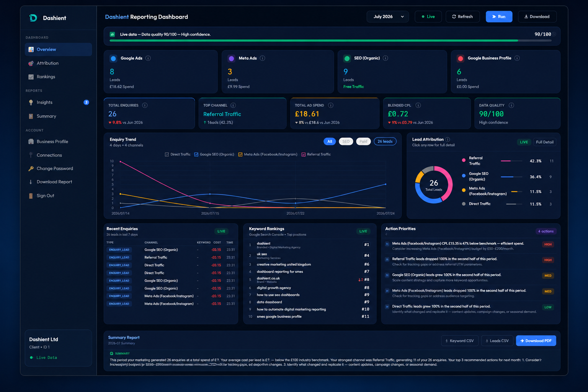Screen dimensions: 588x392
Task: Click keyword row 'dashboard reporting for smes'
Action: [x=309, y=272]
